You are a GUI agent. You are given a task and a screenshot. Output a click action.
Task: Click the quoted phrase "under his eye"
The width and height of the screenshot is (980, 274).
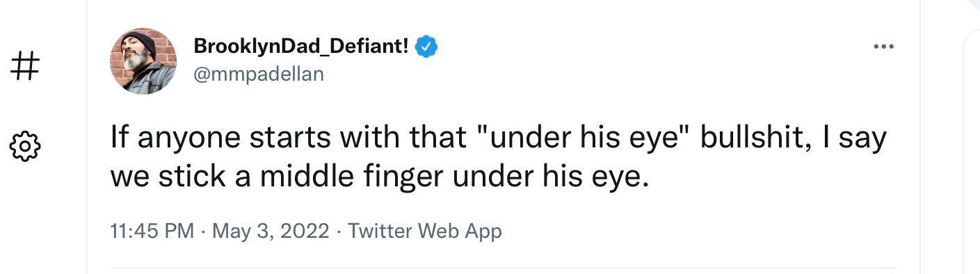(x=584, y=138)
